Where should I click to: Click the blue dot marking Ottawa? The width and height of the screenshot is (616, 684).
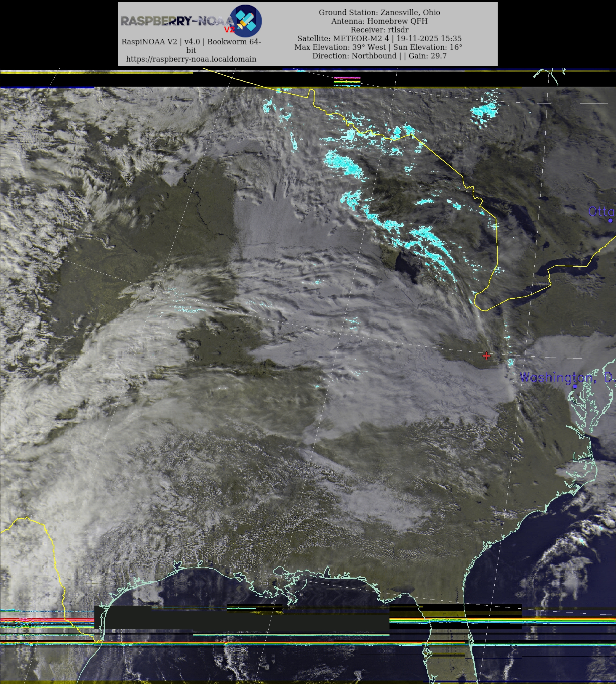[610, 220]
